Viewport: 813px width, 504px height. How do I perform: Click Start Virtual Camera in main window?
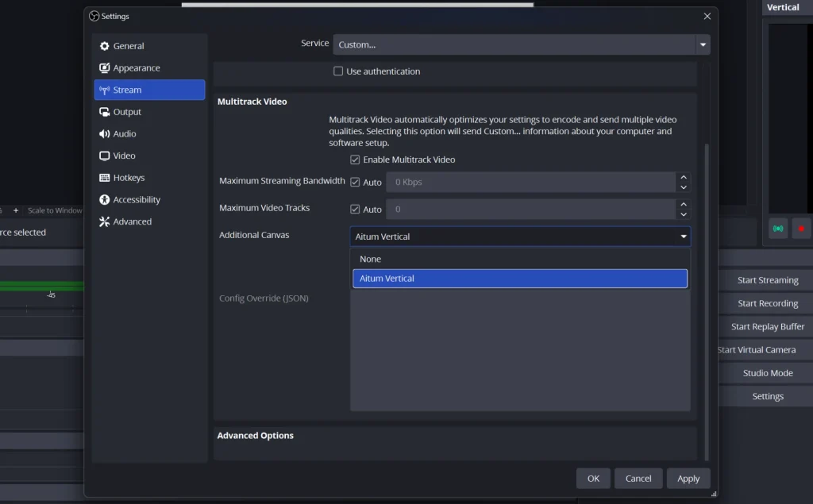pyautogui.click(x=766, y=350)
